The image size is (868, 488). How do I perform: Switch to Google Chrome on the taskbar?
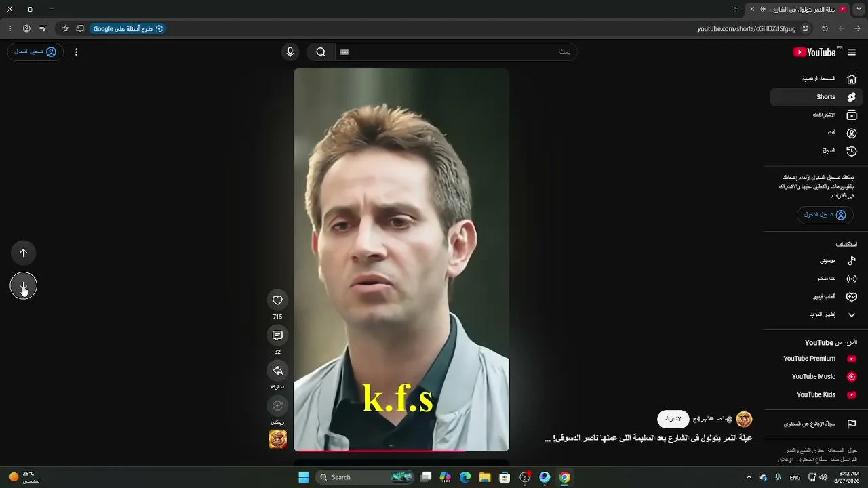(x=564, y=477)
